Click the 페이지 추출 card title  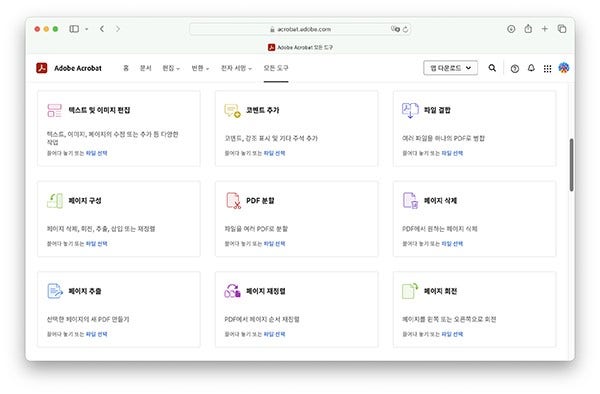85,291
